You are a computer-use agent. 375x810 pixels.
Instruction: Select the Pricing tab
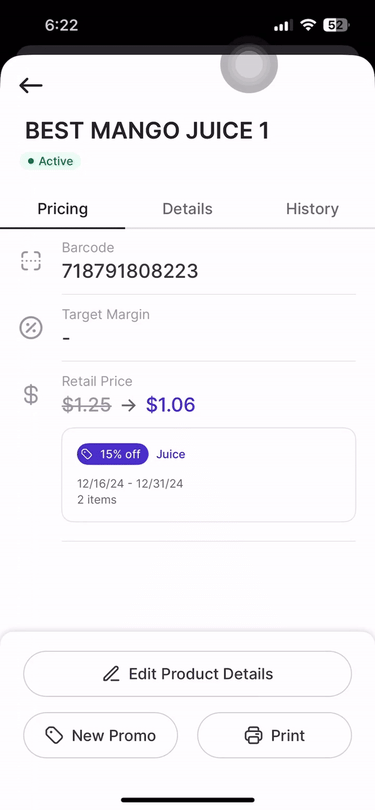[62, 209]
